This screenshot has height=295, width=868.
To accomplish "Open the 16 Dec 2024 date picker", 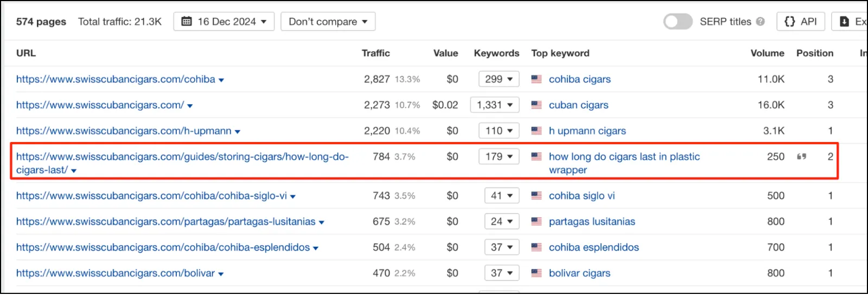I will [x=224, y=22].
